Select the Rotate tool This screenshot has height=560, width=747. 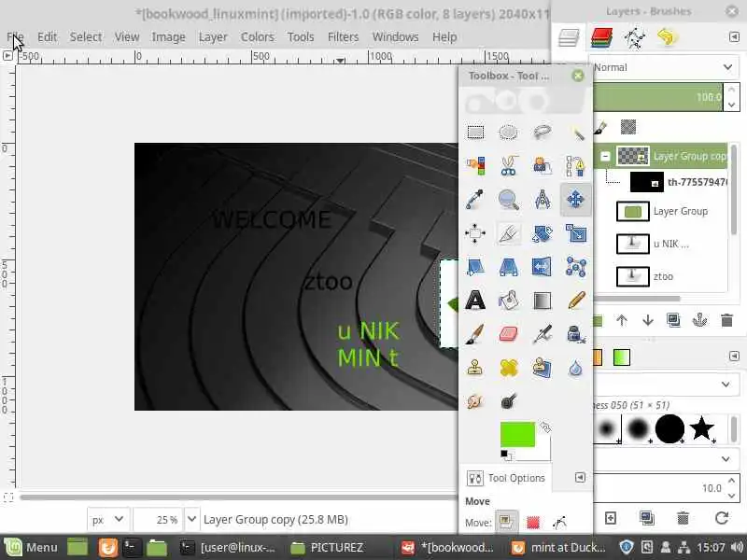[543, 233]
